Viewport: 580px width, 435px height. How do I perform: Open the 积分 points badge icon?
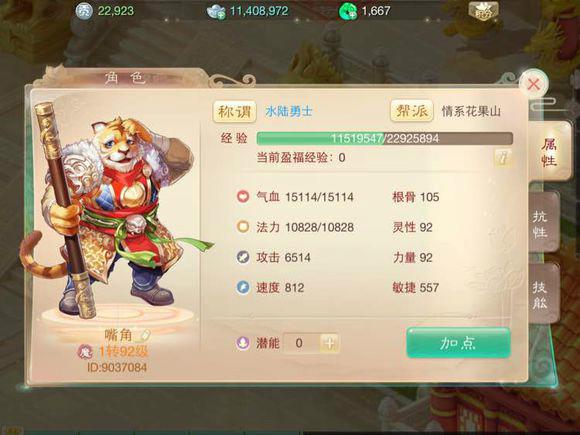pos(483,11)
